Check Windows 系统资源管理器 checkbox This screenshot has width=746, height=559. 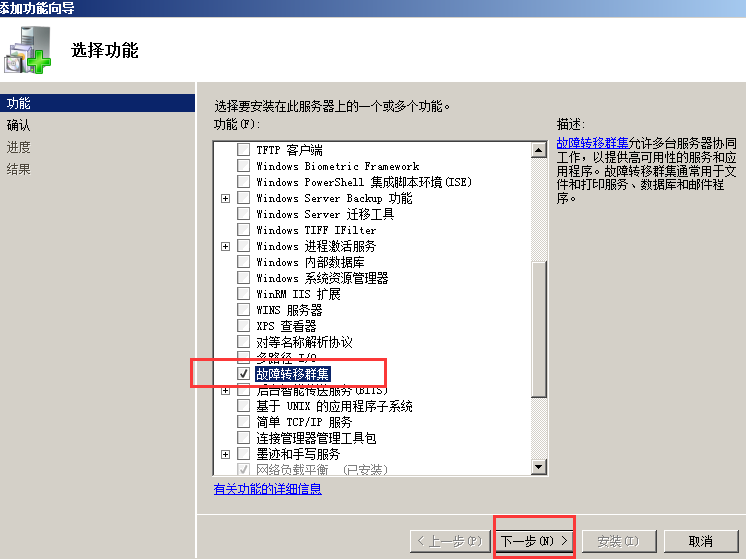(244, 278)
